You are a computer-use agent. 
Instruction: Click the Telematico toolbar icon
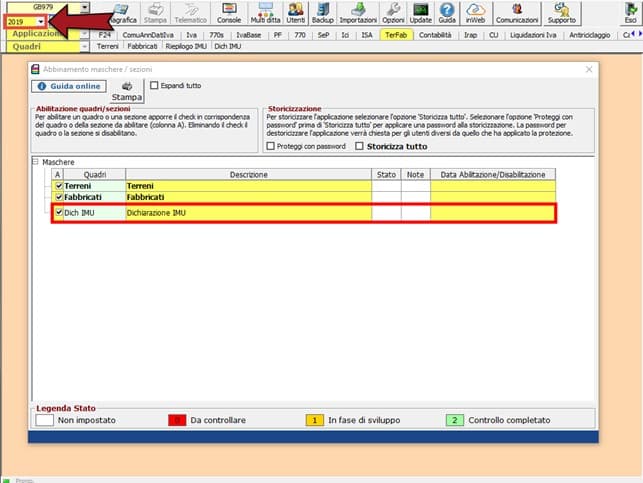point(191,13)
